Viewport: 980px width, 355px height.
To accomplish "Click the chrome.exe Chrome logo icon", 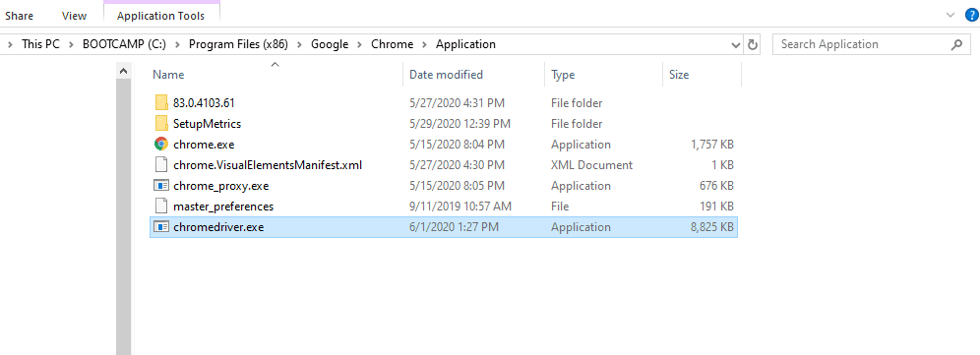I will pyautogui.click(x=161, y=144).
